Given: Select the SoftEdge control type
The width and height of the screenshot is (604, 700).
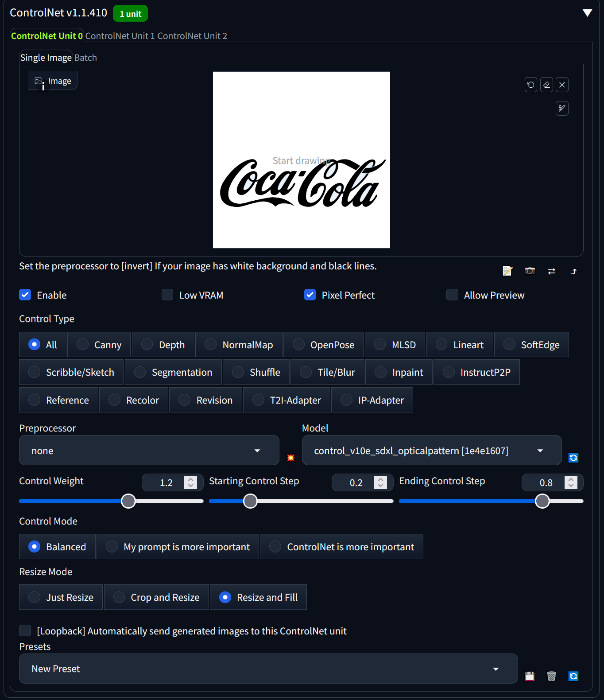Looking at the screenshot, I should pos(531,344).
